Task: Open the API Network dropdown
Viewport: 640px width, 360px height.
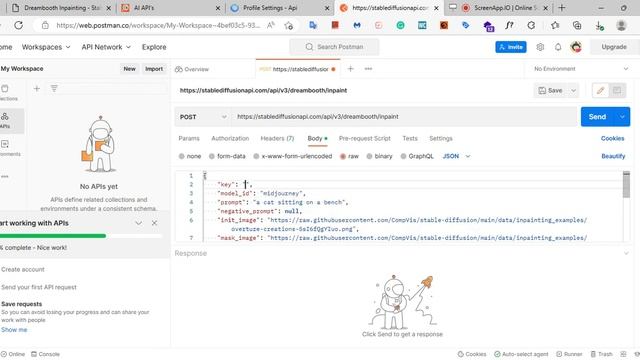Action: (106, 47)
